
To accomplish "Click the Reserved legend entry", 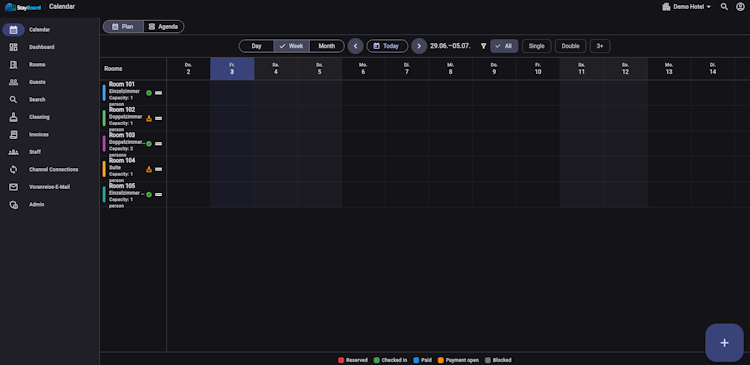I will pyautogui.click(x=353, y=360).
